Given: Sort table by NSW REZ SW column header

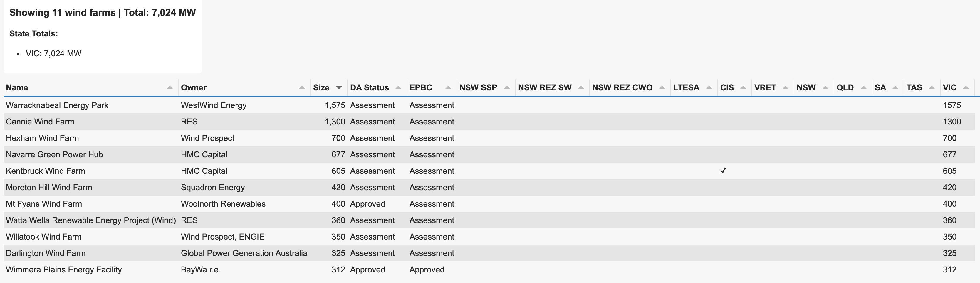Looking at the screenshot, I should click(x=545, y=88).
